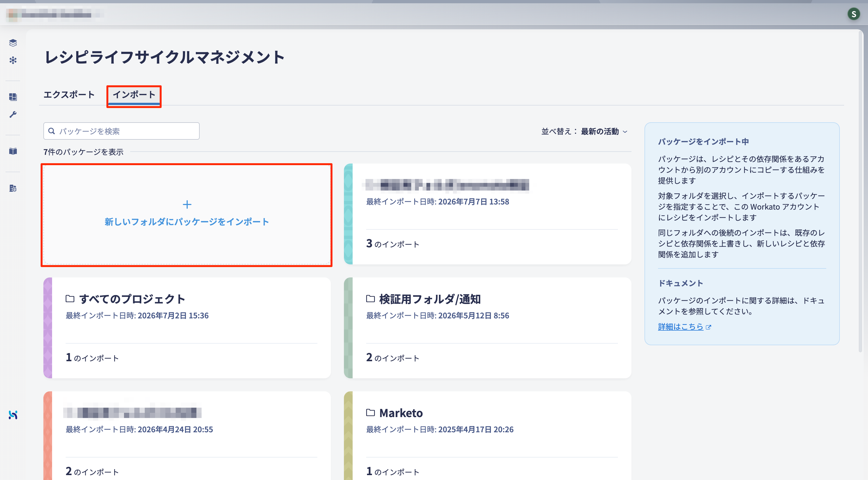Click 2 のインポート on 検証用フォルダ/通知 card
Image resolution: width=868 pixels, height=480 pixels.
point(392,357)
